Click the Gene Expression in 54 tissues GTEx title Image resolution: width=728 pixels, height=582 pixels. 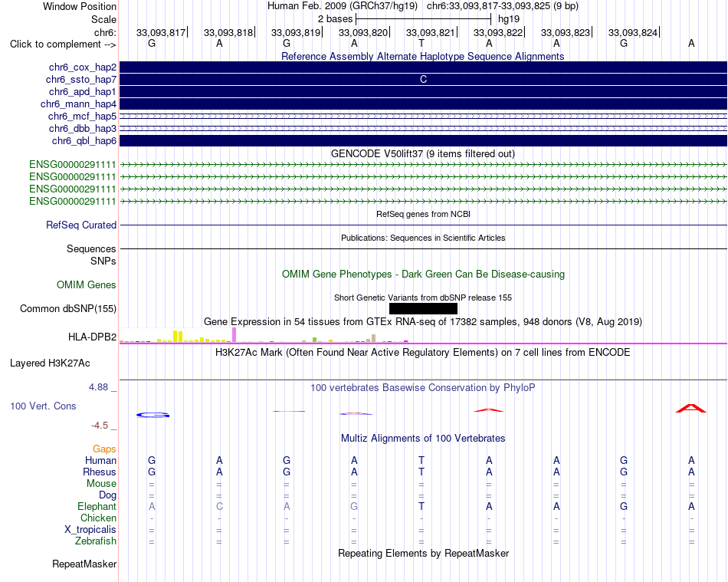[x=423, y=322]
